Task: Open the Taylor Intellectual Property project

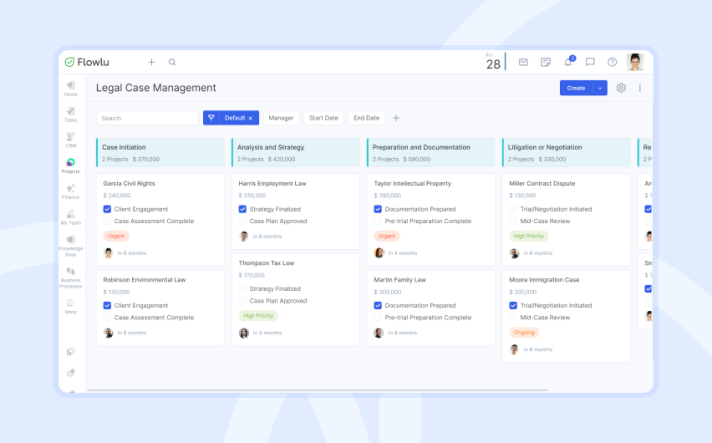Action: point(412,183)
